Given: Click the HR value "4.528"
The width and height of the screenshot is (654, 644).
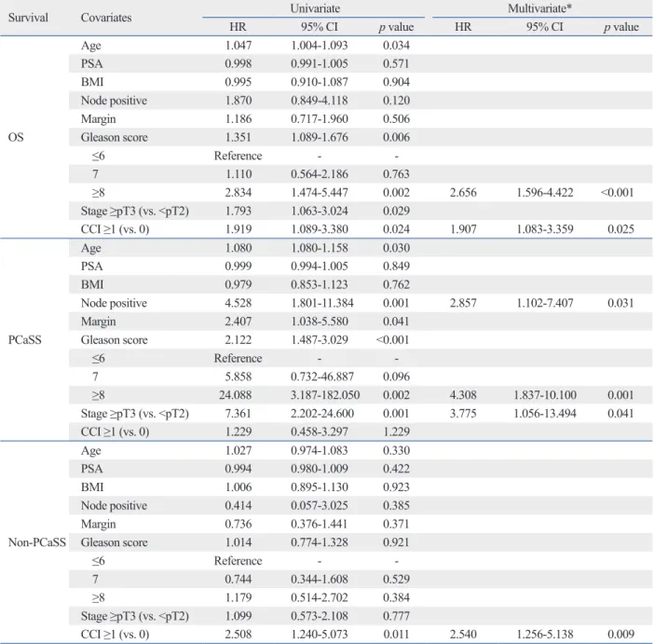Looking at the screenshot, I should [238, 303].
